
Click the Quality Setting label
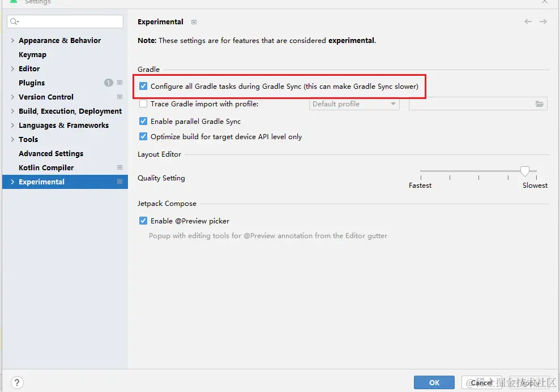click(161, 178)
